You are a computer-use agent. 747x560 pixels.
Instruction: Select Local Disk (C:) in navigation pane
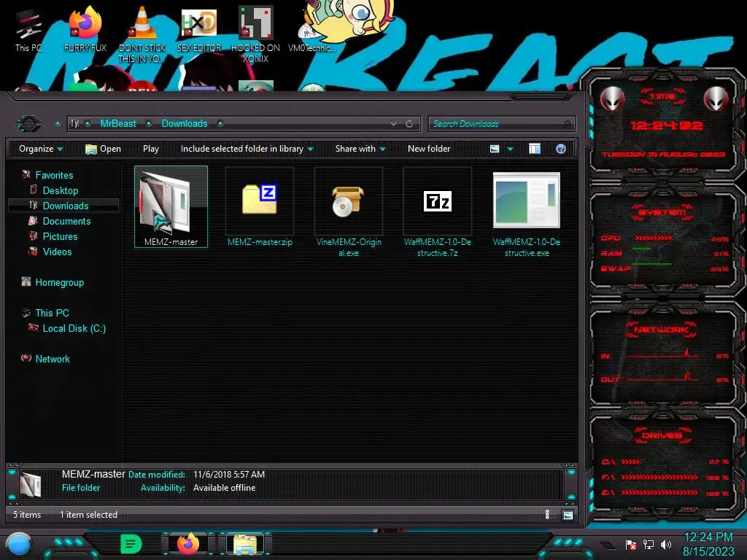tap(74, 328)
